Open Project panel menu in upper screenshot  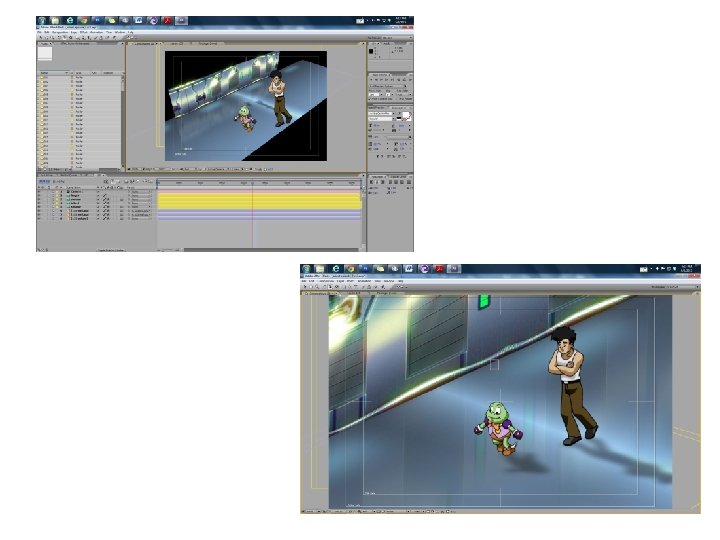point(123,44)
